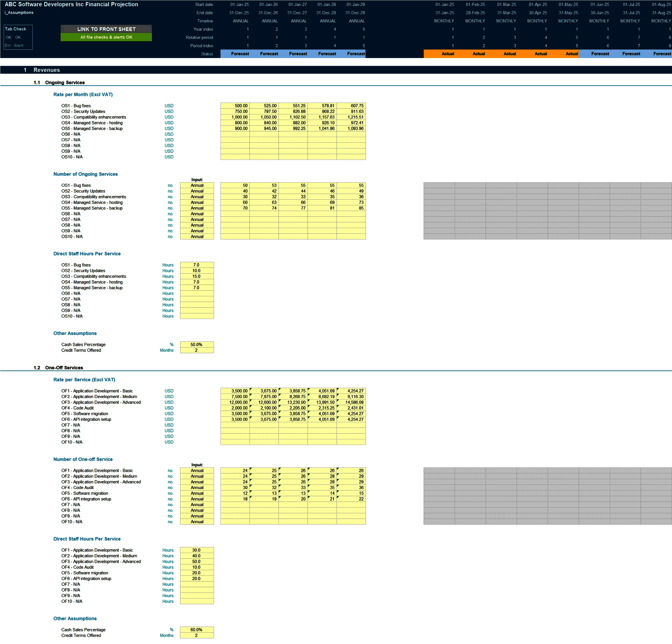Viewport: 672px width, 644px height.
Task: Select OS3 Compatibility hours cell 15.0
Action: [197, 276]
